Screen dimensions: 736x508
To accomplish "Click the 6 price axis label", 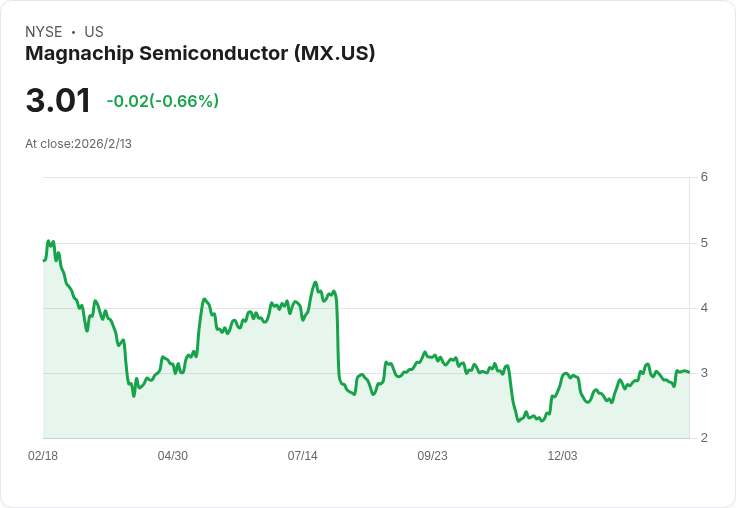I will [704, 177].
